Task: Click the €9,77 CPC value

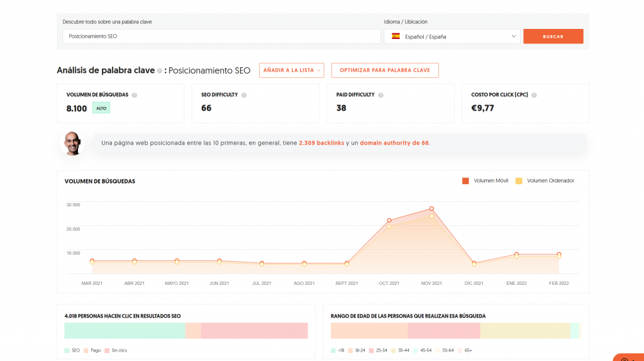Action: [482, 108]
